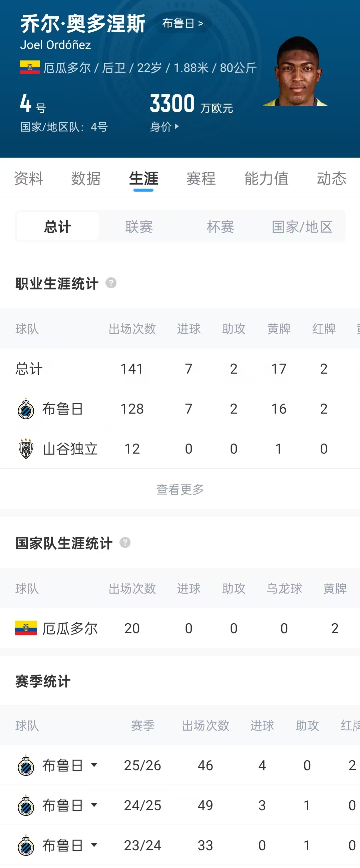Select the 总计 segment filter
Screen dimensions: 360x868
pos(58,226)
